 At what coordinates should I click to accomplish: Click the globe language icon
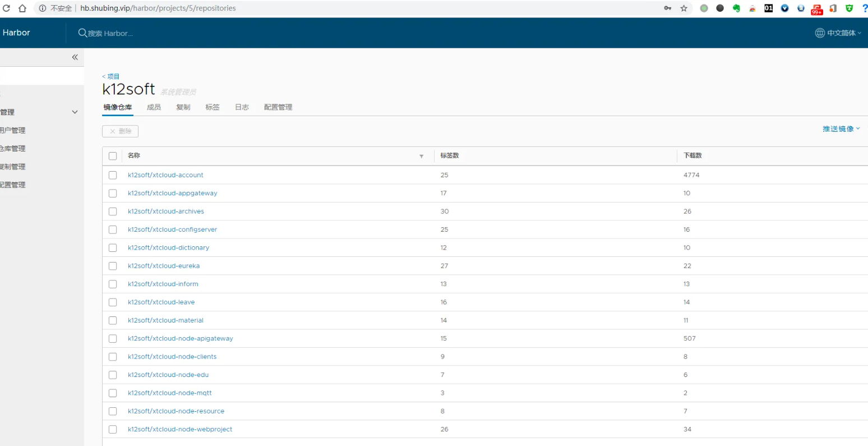819,33
